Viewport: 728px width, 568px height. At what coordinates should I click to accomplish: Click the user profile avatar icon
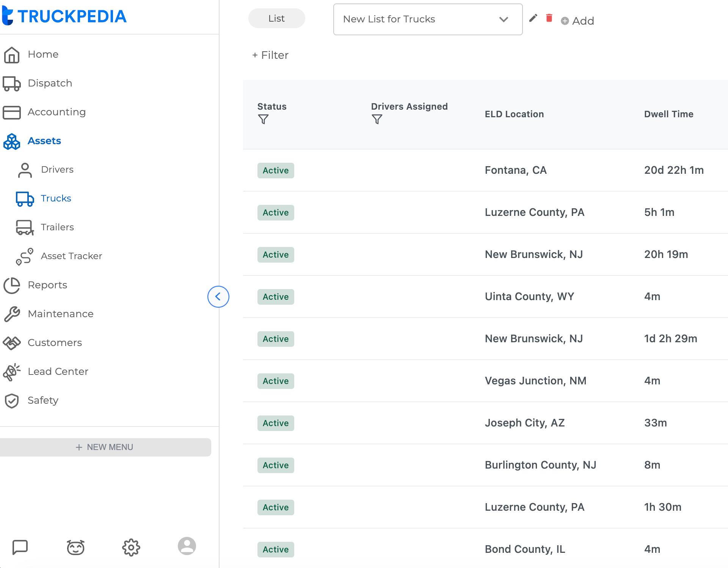point(187,546)
